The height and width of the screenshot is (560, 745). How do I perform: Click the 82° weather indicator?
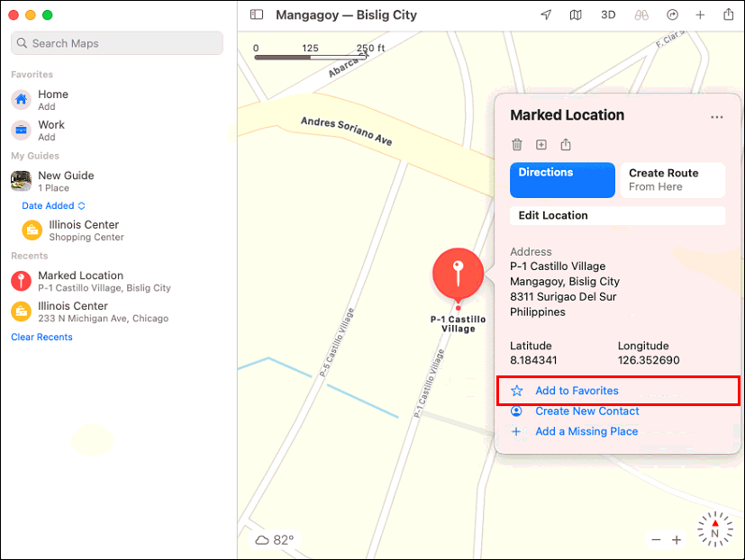click(x=275, y=540)
